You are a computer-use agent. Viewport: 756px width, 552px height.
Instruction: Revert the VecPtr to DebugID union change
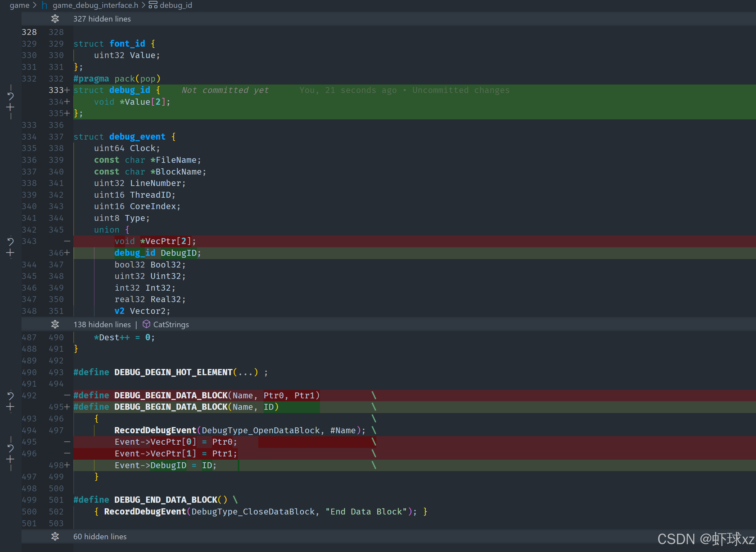click(x=11, y=241)
